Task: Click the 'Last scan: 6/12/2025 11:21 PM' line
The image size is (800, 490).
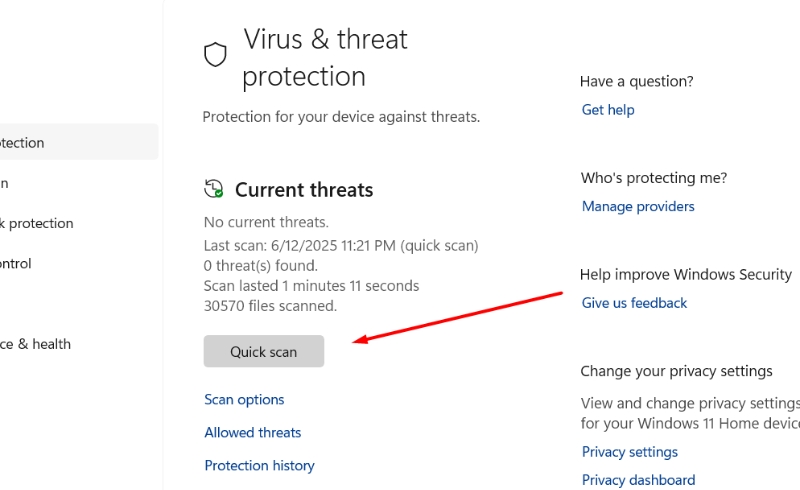Action: point(341,246)
